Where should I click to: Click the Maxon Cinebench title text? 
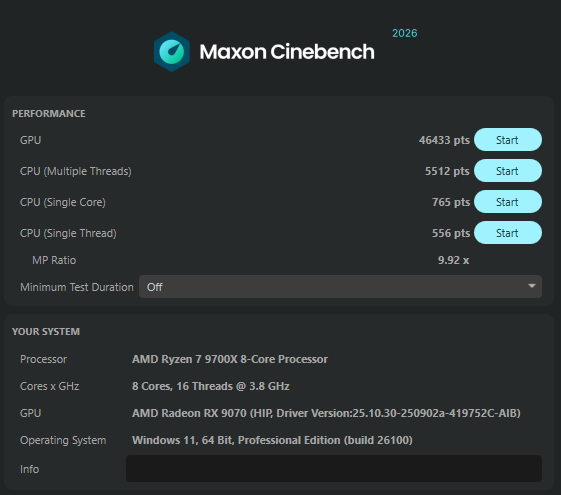(x=287, y=52)
